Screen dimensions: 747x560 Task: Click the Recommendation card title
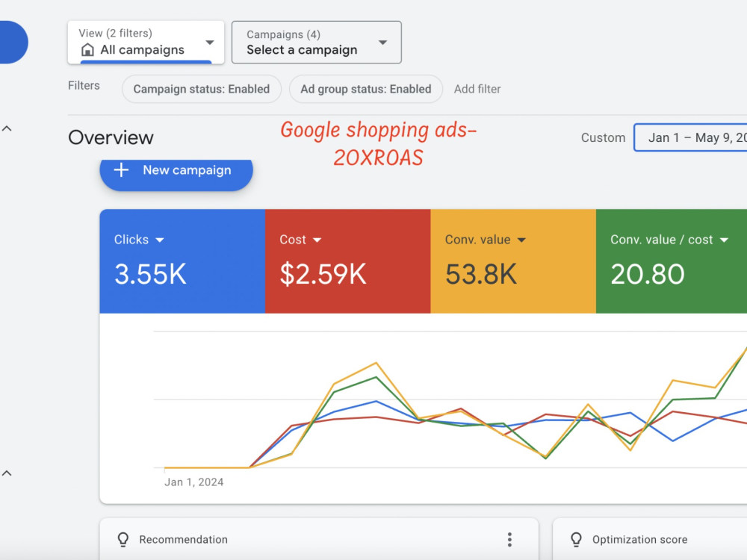tap(184, 540)
